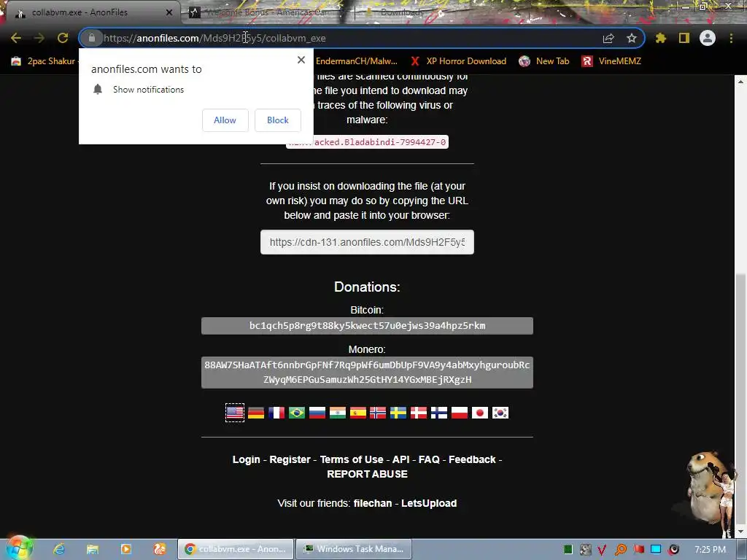Choose the German flag language
This screenshot has height=560, width=747.
tap(256, 413)
